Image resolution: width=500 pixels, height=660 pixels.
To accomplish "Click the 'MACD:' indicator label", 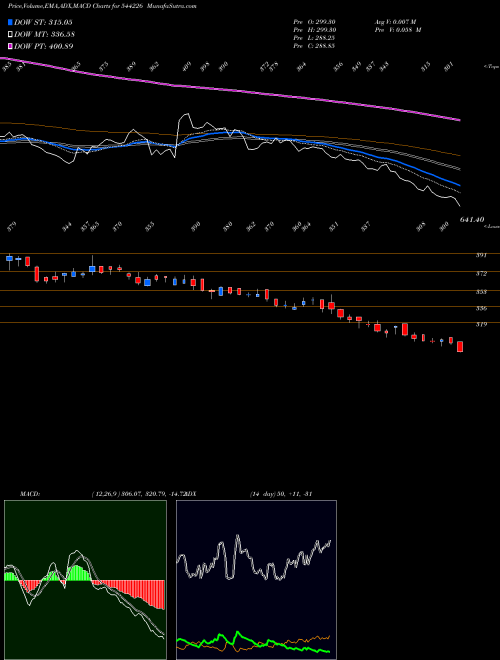I will tap(30, 494).
